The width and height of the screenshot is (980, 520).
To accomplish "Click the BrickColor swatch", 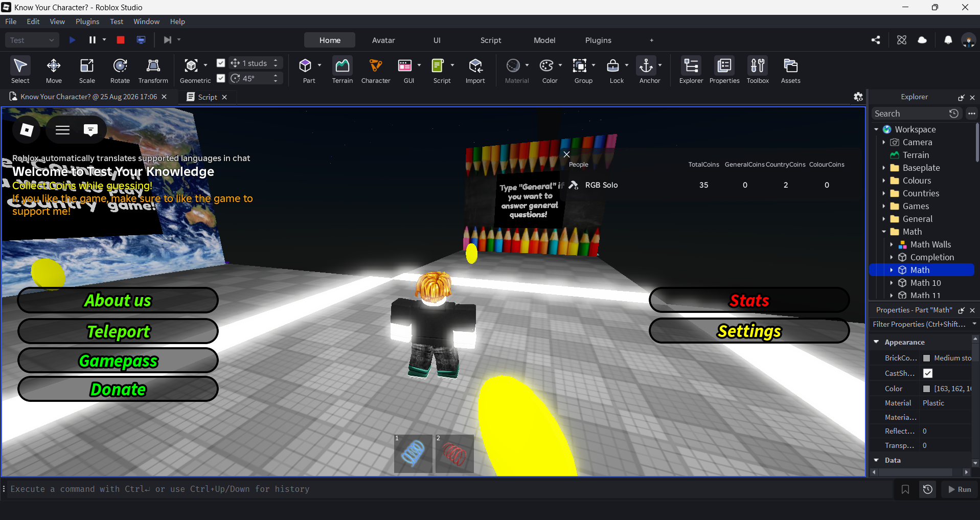I will point(926,358).
